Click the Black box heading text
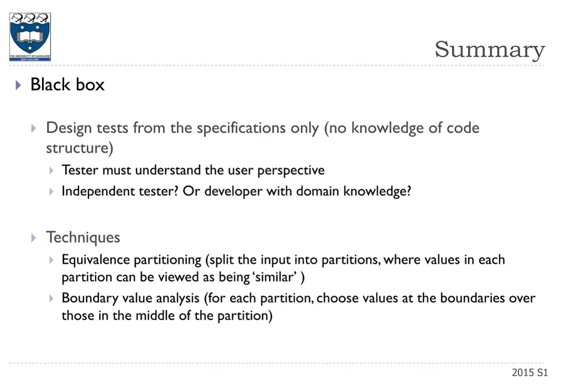Image resolution: width=566 pixels, height=392 pixels. pyautogui.click(x=67, y=85)
